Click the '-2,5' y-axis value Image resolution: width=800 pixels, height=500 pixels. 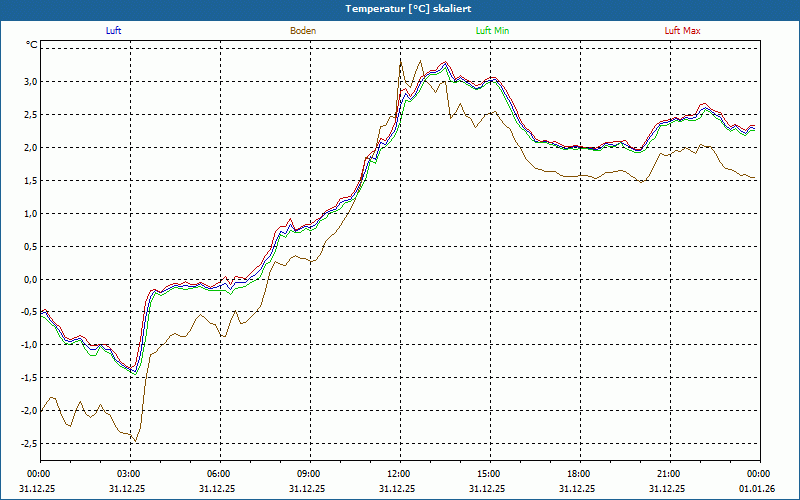tap(29, 444)
